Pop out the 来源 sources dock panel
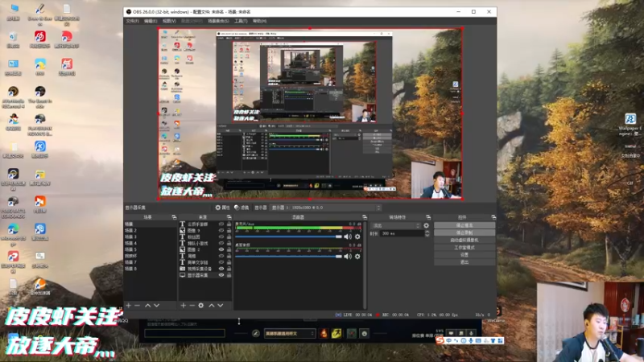Image resolution: width=644 pixels, height=362 pixels. [x=229, y=217]
